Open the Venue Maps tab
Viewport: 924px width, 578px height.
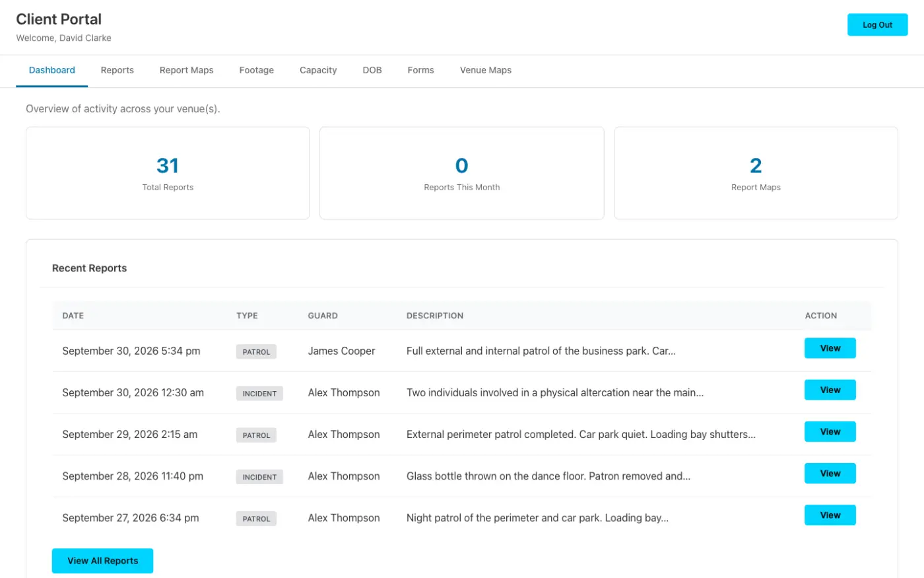[486, 70]
